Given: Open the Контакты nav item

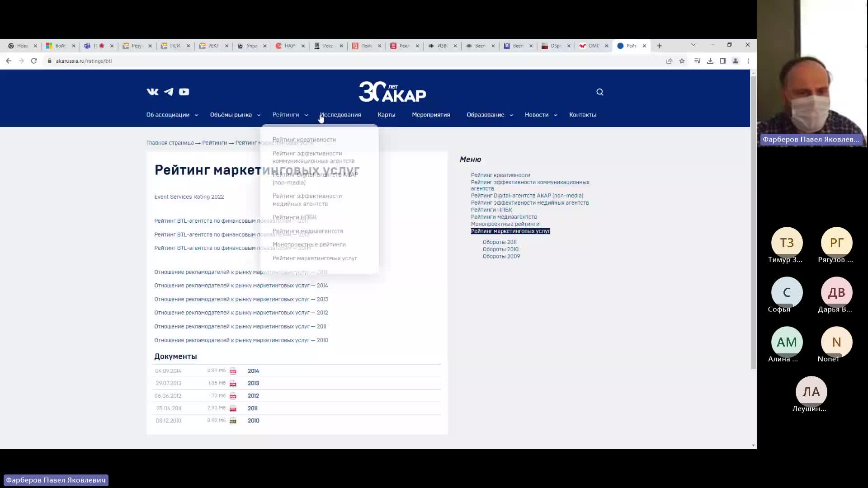Looking at the screenshot, I should (582, 115).
